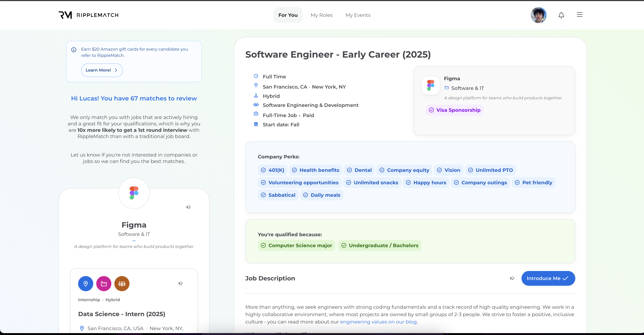
Task: Click Undergraduate / Bachelors qualification tag
Action: coord(380,245)
